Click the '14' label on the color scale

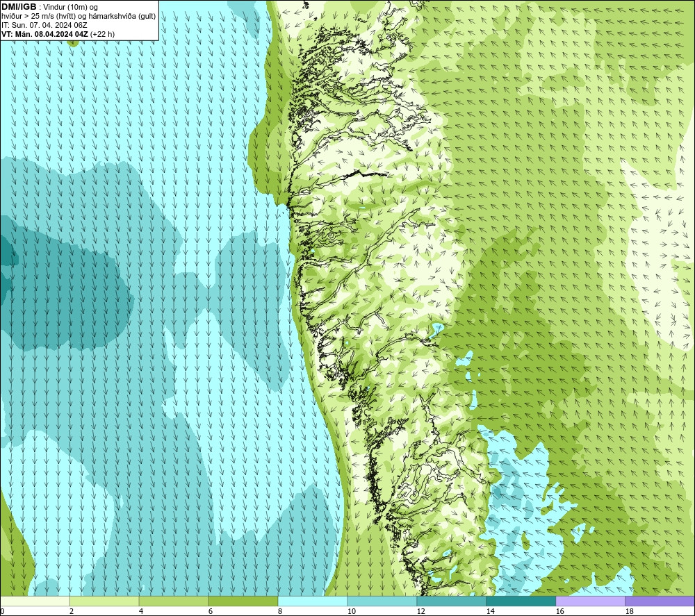coord(490,611)
